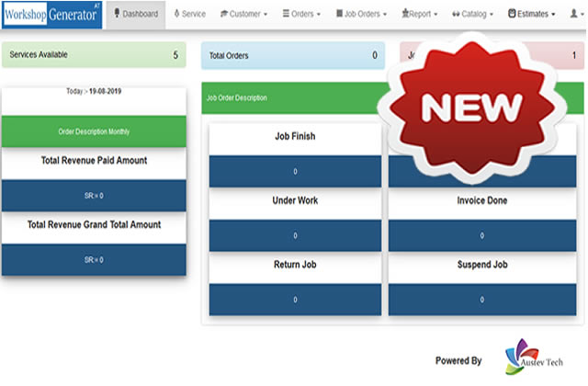Click the Dashboard lightbulb icon

tap(117, 15)
